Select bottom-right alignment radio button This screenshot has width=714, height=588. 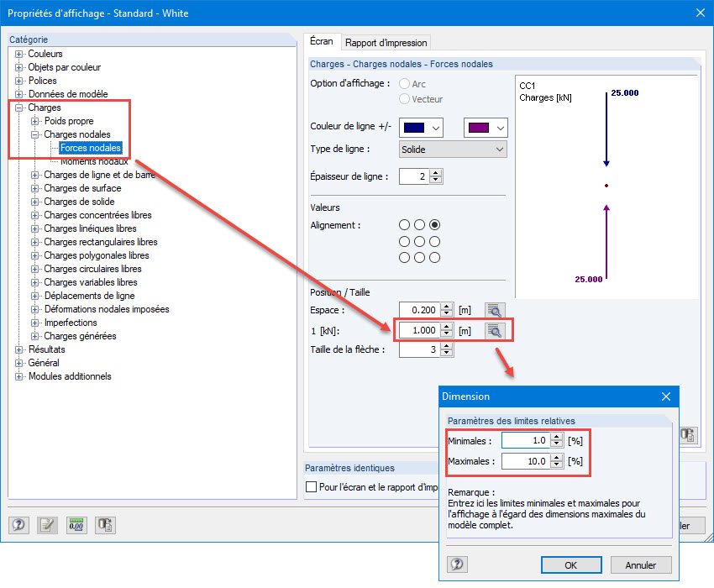coord(435,258)
